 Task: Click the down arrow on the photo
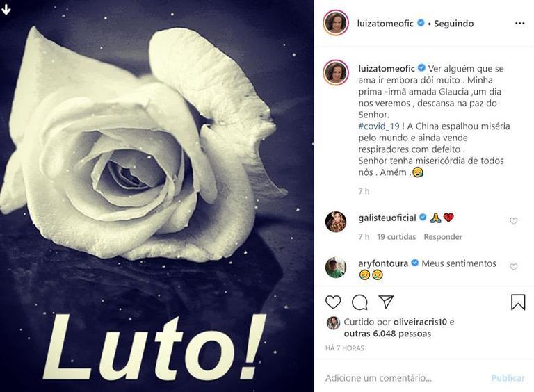click(6, 10)
